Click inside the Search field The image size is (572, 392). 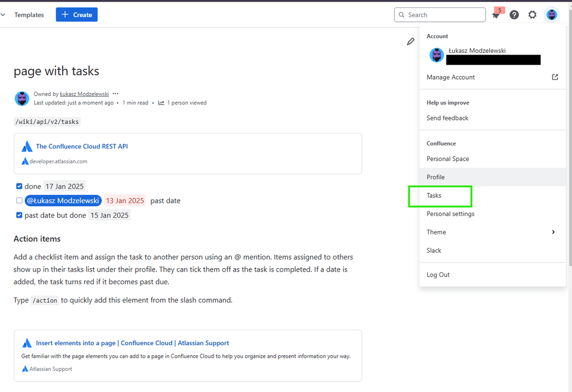click(440, 15)
